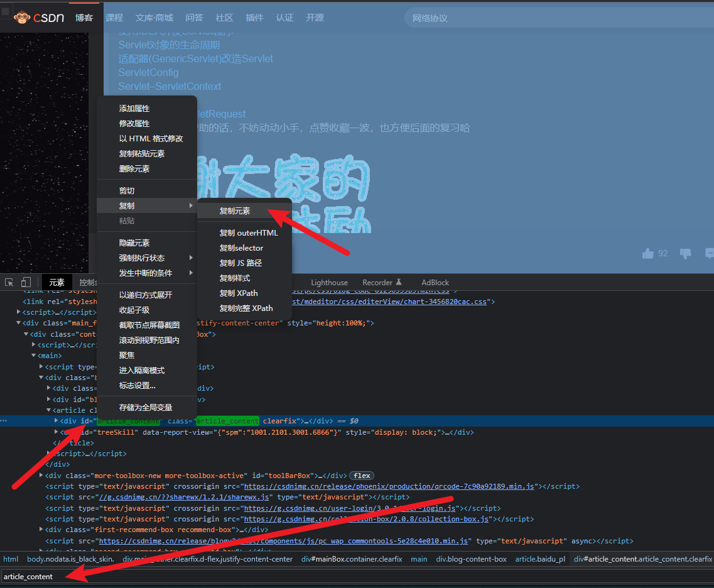Expand the first-recommend-box div node
This screenshot has height=588, width=714.
(41, 529)
